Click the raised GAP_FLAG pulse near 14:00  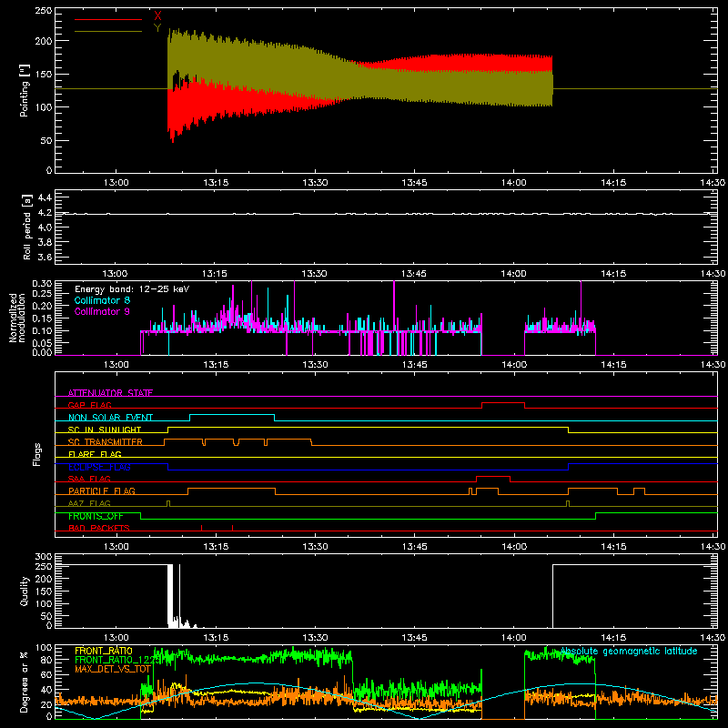click(x=503, y=403)
